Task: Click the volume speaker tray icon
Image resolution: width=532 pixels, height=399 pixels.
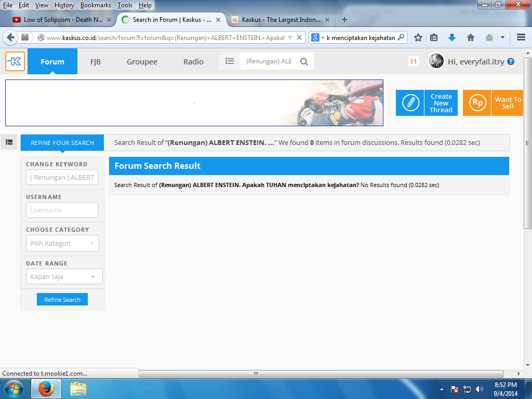Action: [479, 389]
